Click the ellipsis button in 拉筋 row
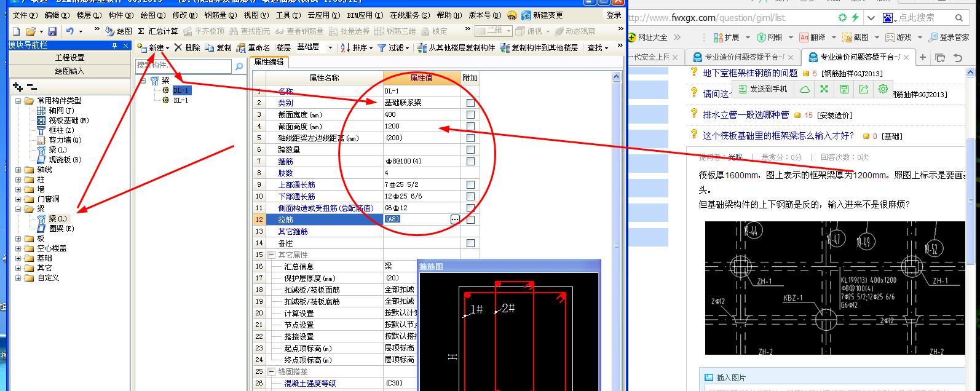The image size is (980, 391). click(x=455, y=219)
